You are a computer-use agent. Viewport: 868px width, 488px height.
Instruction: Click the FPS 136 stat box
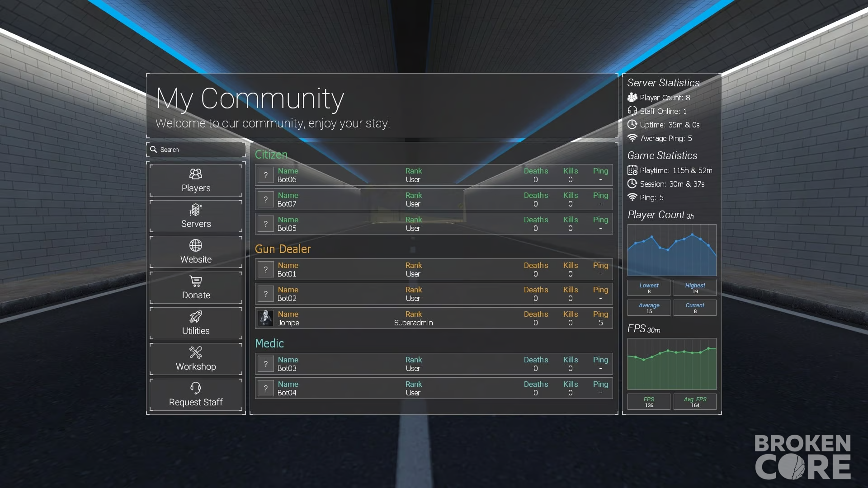[649, 402]
